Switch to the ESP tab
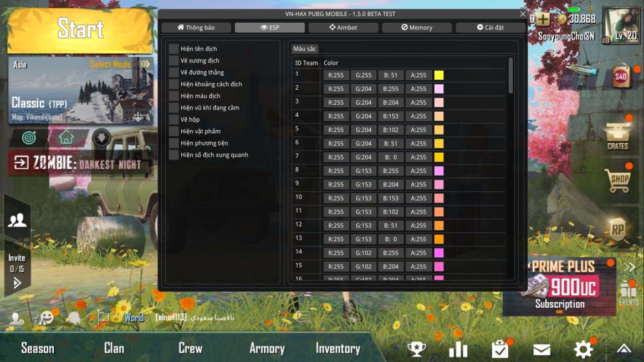The width and height of the screenshot is (644, 362). click(x=270, y=28)
